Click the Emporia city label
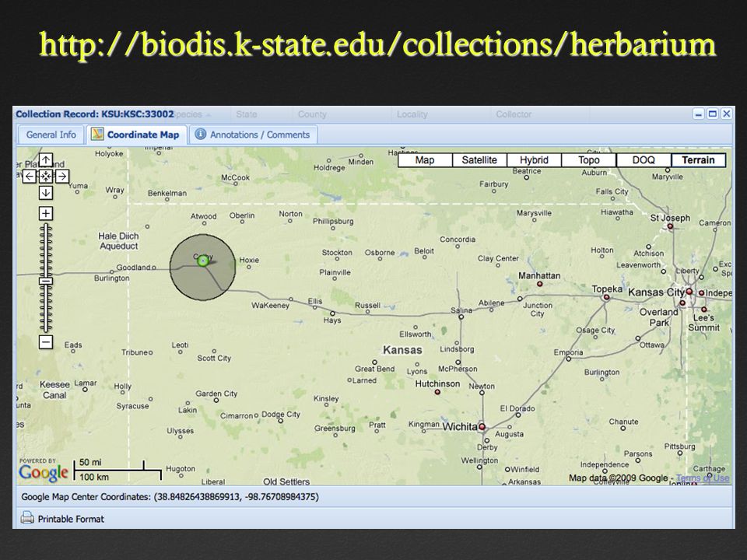The height and width of the screenshot is (560, 747). (568, 352)
